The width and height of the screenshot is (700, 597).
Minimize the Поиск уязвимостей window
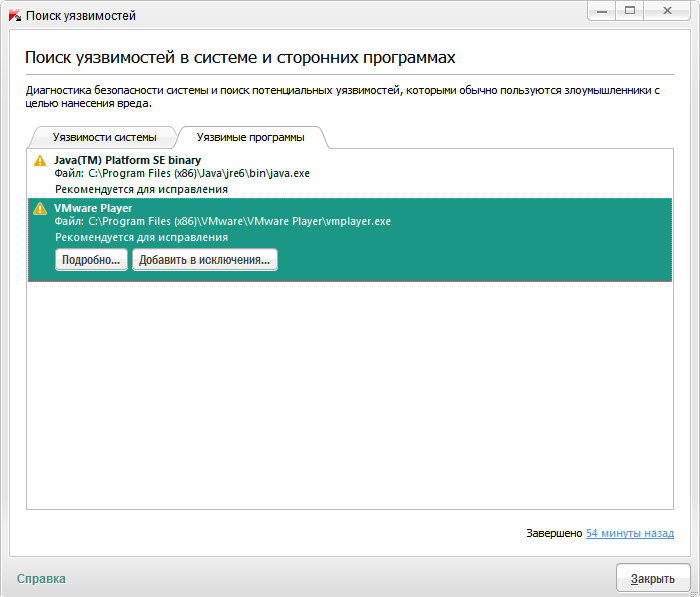coord(602,11)
